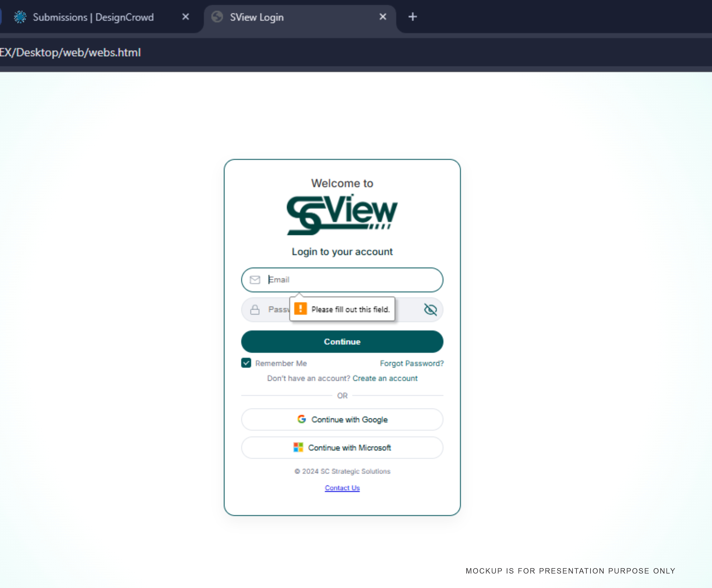The image size is (712, 588).
Task: Sign in with Continue with Microsoft
Action: click(x=342, y=447)
